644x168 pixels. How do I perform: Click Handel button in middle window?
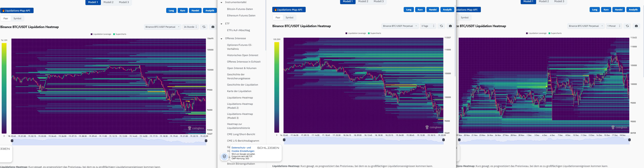pos(433,10)
